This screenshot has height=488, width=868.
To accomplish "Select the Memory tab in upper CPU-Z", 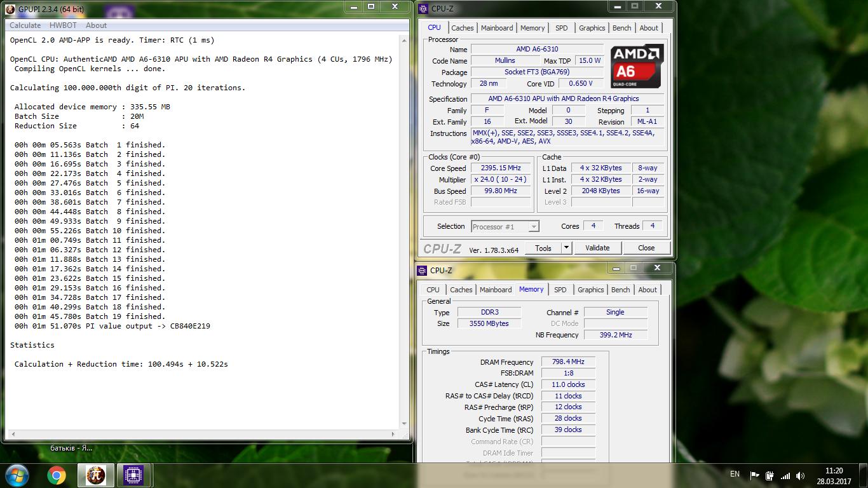I will pos(532,28).
